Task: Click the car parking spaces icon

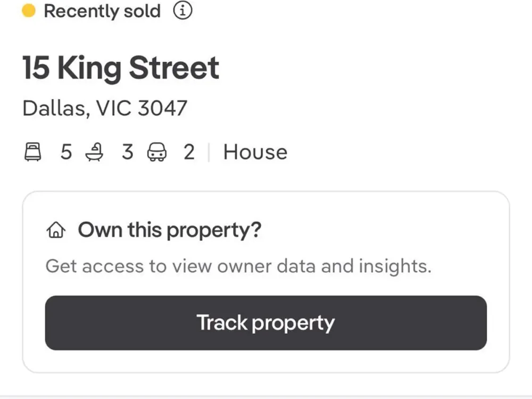Action: coord(156,153)
